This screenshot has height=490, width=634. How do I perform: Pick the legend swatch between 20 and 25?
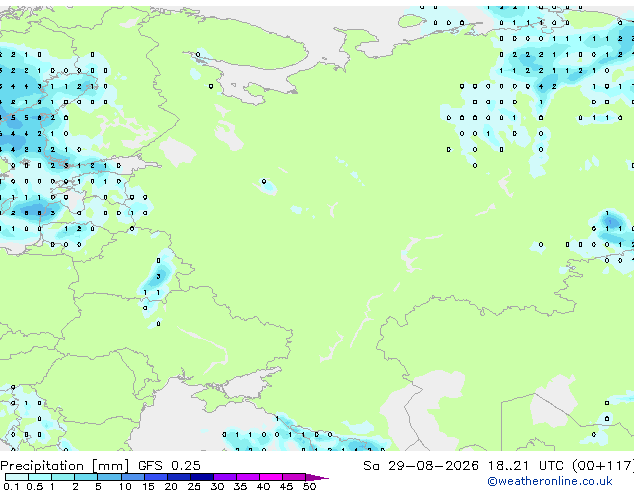coord(179,477)
